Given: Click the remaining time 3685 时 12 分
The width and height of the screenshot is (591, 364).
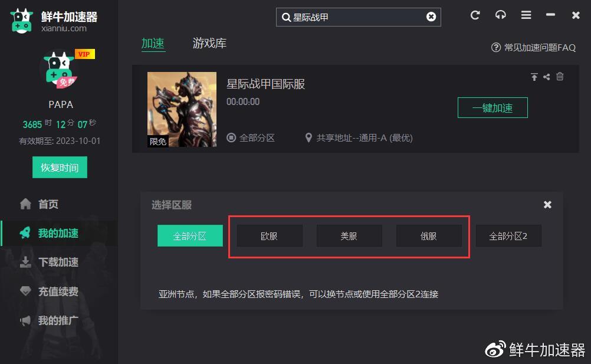Looking at the screenshot, I should point(48,124).
